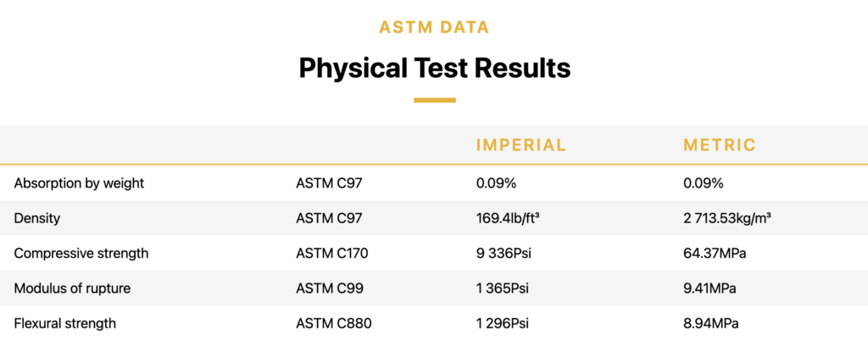The width and height of the screenshot is (868, 353).
Task: Click the 169.4lb/ft³ density value
Action: point(509,218)
